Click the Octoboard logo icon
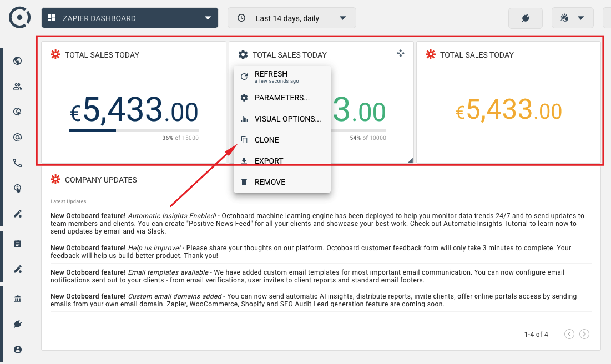This screenshot has height=364, width=611. pos(19,18)
